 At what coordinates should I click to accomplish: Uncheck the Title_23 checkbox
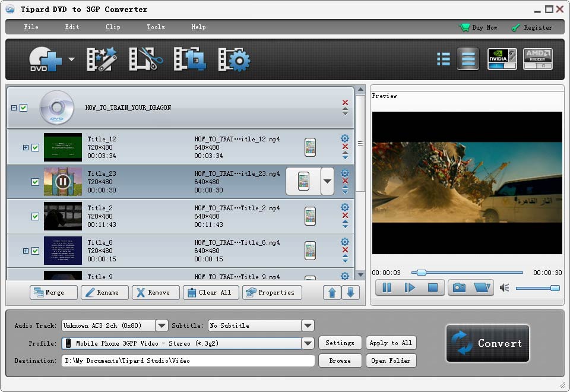pos(35,182)
